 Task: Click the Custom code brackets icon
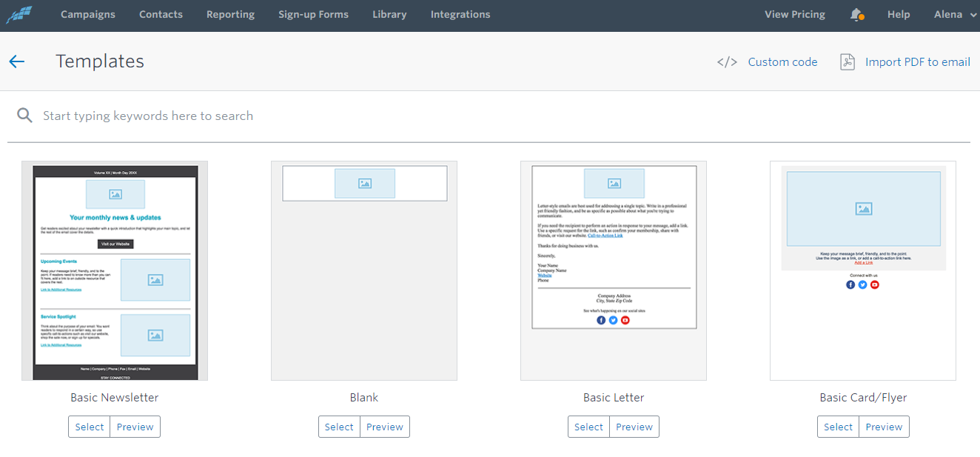[727, 62]
